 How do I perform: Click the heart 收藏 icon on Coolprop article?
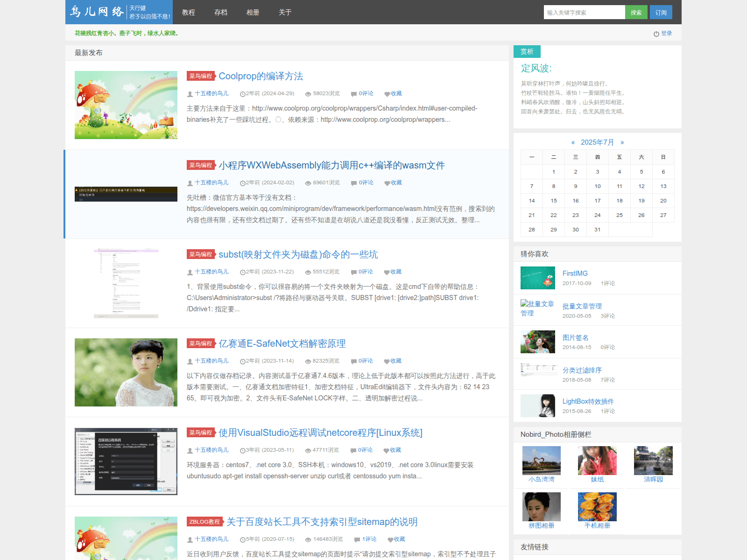(x=387, y=94)
